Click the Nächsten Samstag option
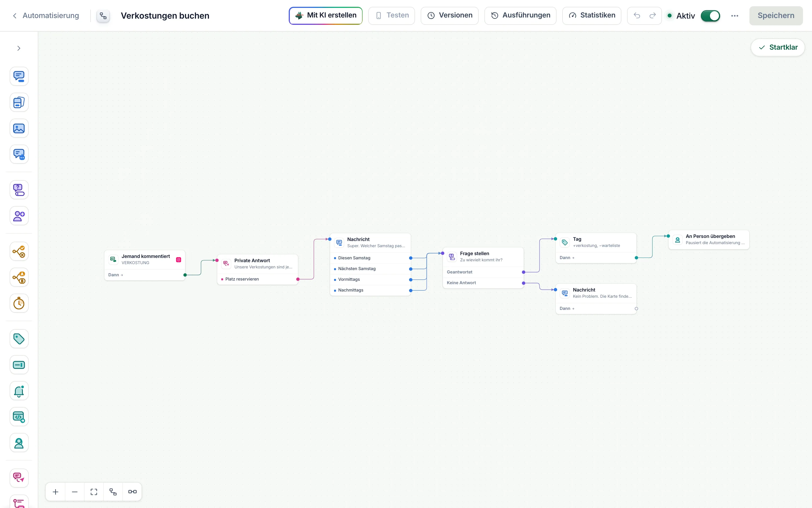The image size is (812, 508). (x=370, y=269)
